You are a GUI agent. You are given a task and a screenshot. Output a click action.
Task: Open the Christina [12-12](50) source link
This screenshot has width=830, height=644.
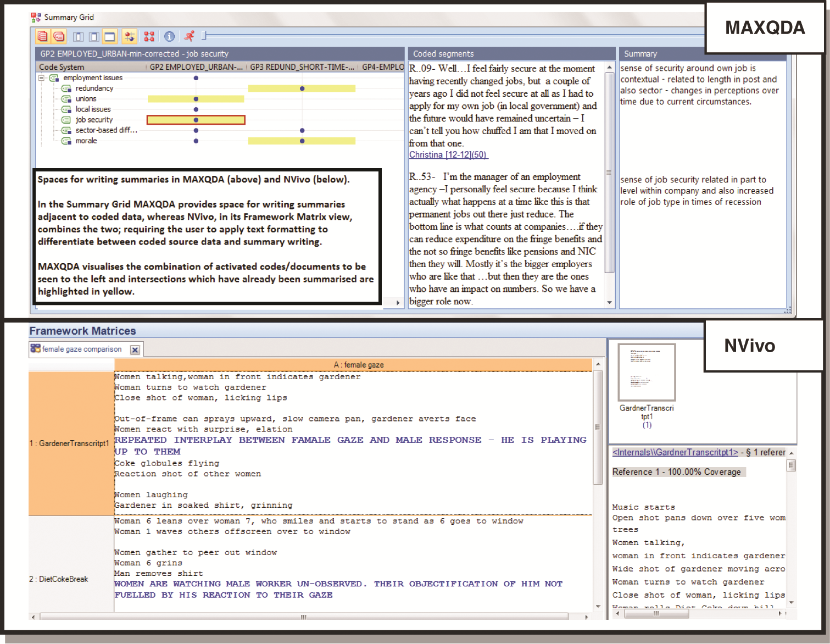(448, 155)
